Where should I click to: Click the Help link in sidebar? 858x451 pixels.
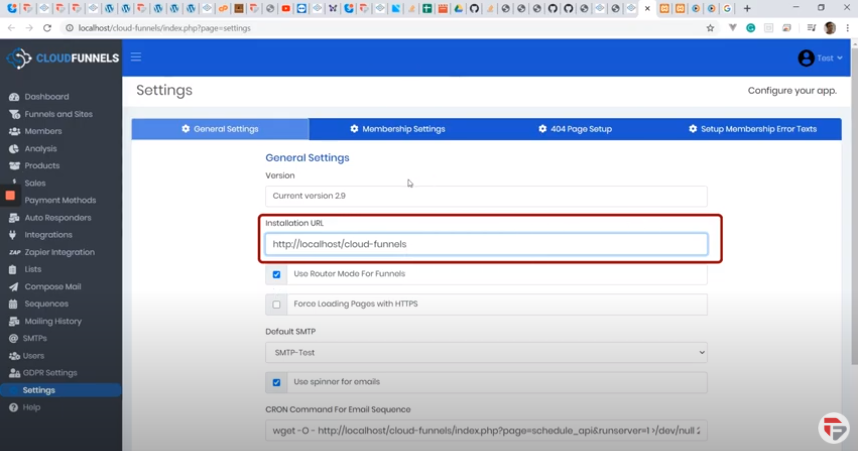coord(31,408)
